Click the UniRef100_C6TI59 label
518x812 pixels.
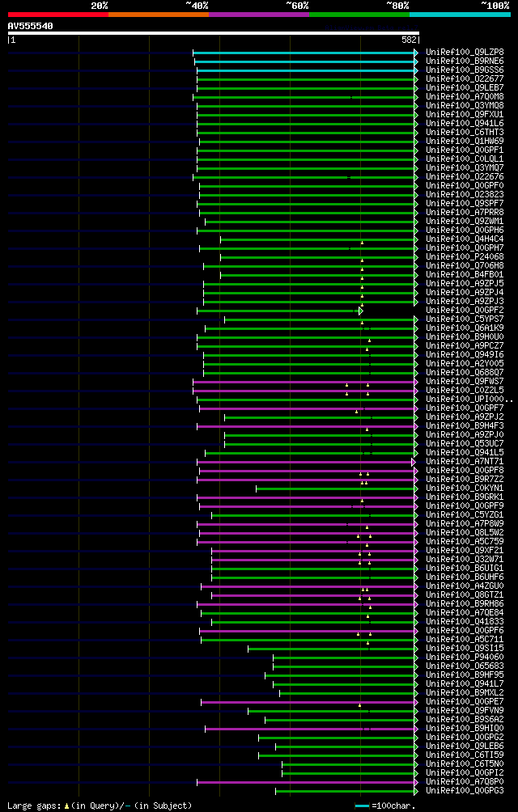pyautogui.click(x=465, y=755)
